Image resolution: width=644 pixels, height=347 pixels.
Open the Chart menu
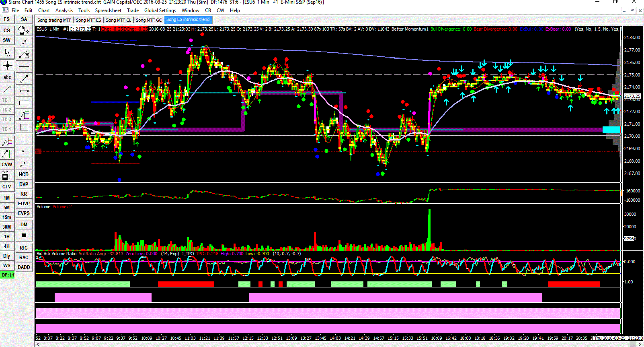44,10
